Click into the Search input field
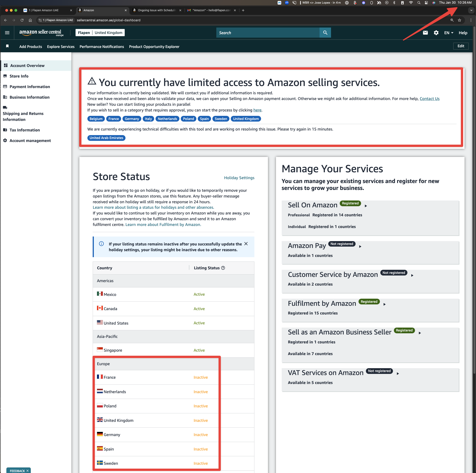This screenshot has height=473, width=476. point(268,33)
